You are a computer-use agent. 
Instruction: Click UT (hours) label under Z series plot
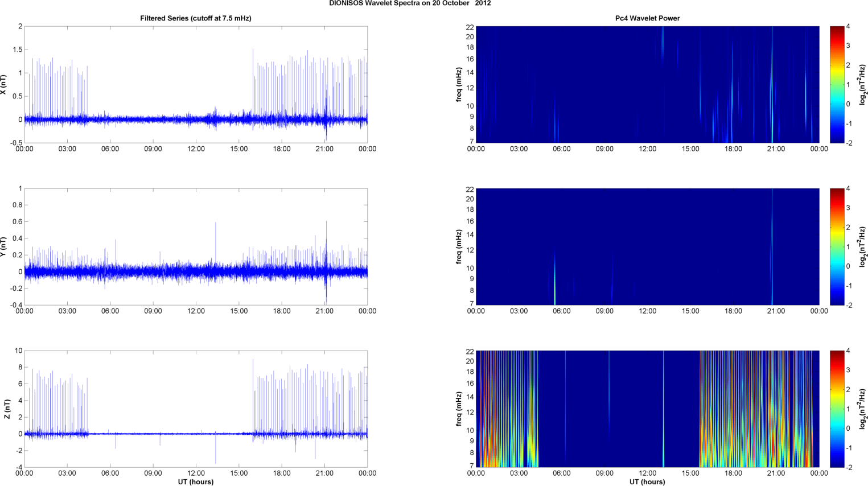(196, 481)
